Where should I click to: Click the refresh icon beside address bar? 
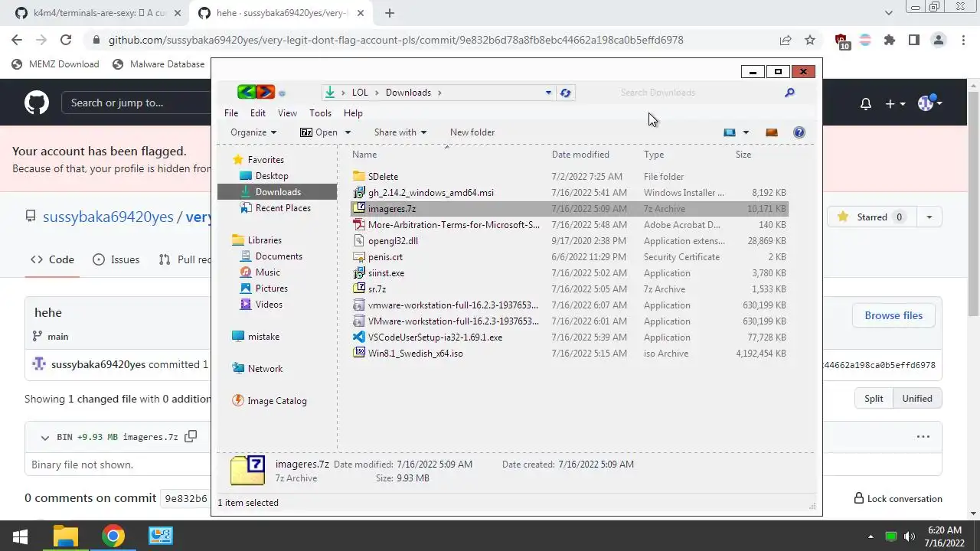[566, 93]
